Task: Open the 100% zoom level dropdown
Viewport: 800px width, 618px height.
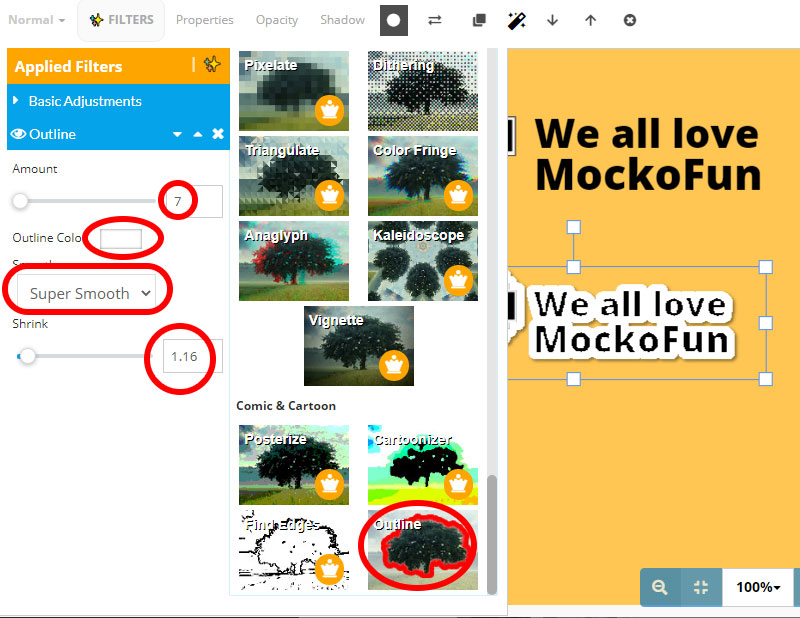Action: tap(758, 587)
